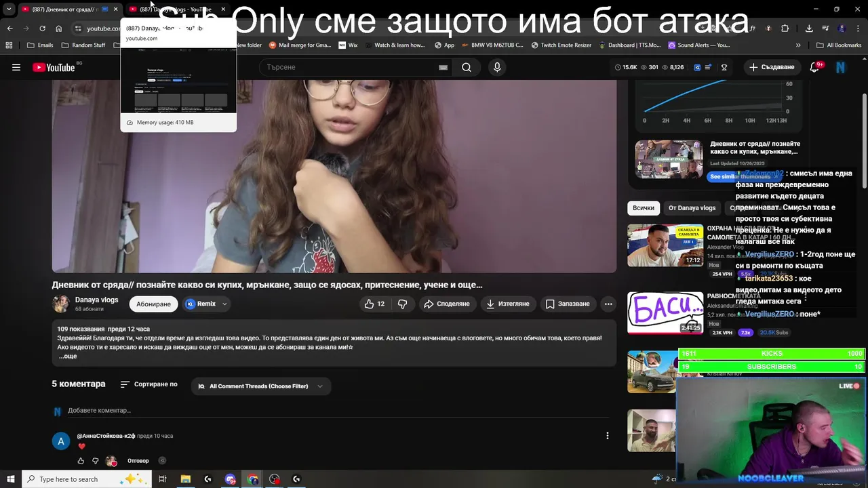868x488 pixels.
Task: Dislike the АннаСтойкова comment
Action: pyautogui.click(x=96, y=461)
